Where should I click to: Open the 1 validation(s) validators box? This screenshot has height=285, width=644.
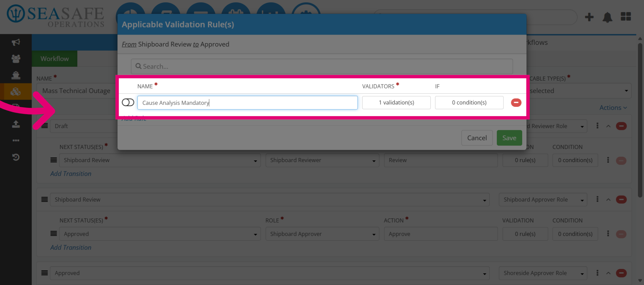pyautogui.click(x=396, y=102)
